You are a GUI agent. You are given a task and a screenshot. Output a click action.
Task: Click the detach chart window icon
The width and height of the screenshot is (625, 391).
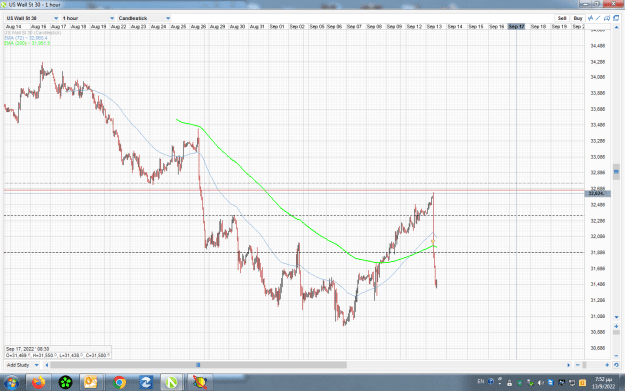(616, 18)
